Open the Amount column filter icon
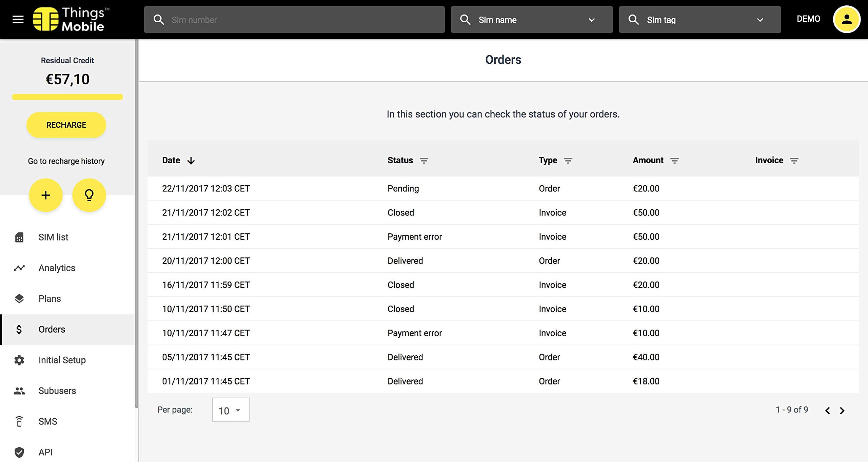The width and height of the screenshot is (868, 462). 674,161
